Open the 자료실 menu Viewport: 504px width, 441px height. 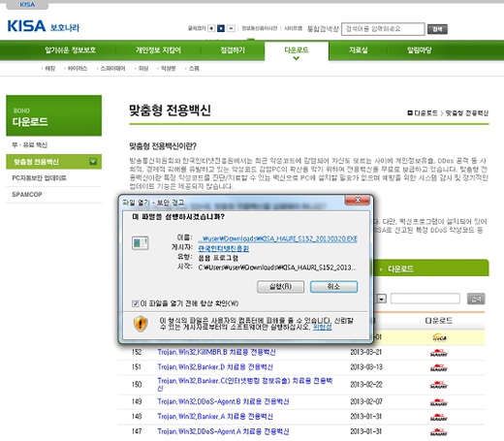[358, 50]
